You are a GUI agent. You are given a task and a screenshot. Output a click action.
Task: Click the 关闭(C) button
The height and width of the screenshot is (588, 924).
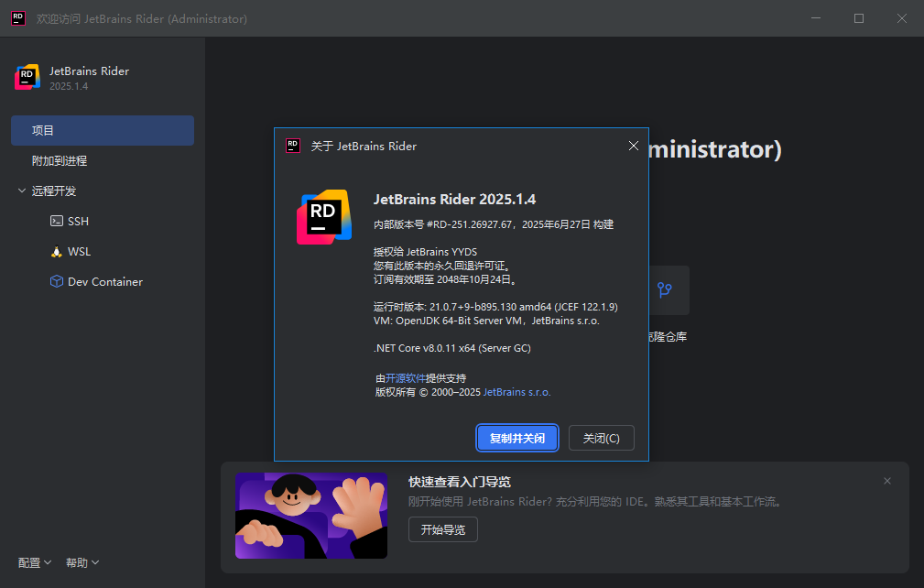pos(601,438)
